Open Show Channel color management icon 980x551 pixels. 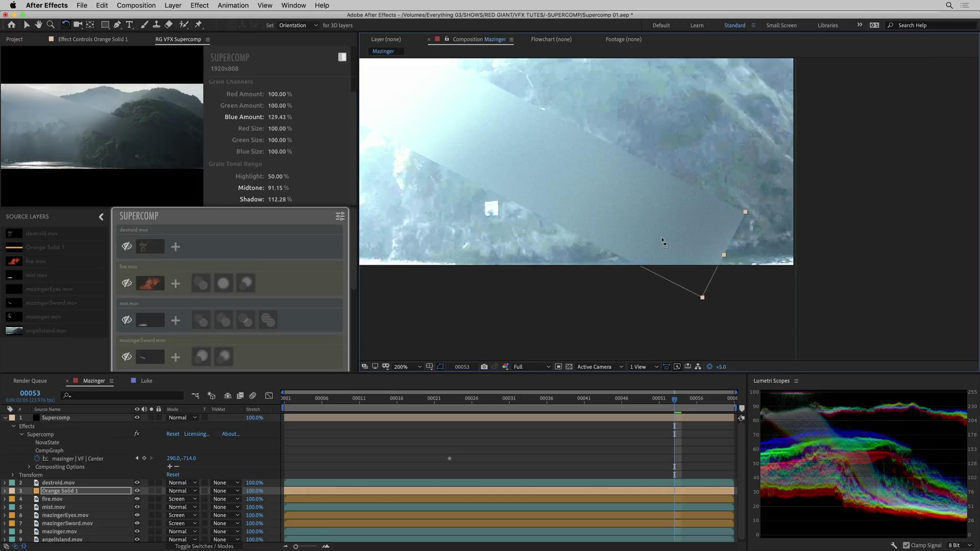[505, 367]
